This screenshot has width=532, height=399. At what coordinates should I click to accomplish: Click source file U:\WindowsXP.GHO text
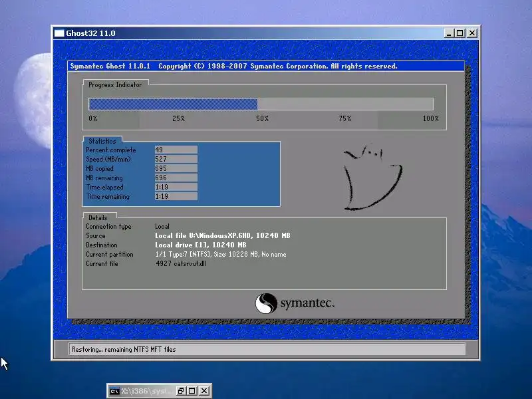223,235
